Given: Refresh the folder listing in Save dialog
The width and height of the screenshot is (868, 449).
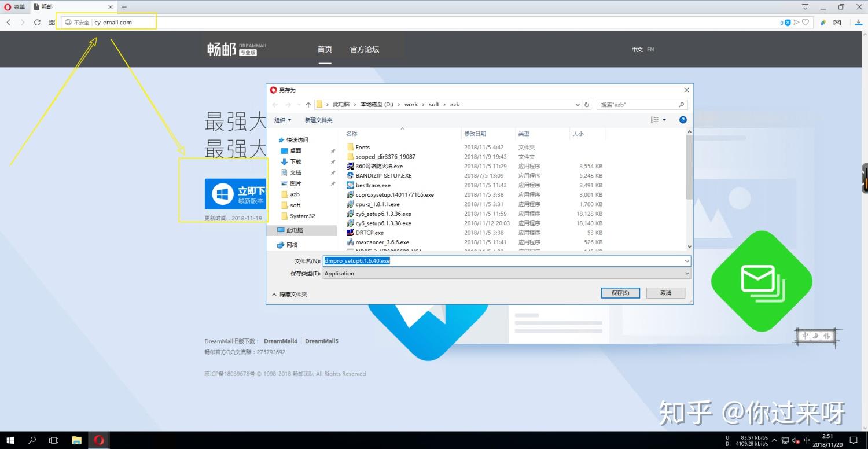Looking at the screenshot, I should (587, 104).
